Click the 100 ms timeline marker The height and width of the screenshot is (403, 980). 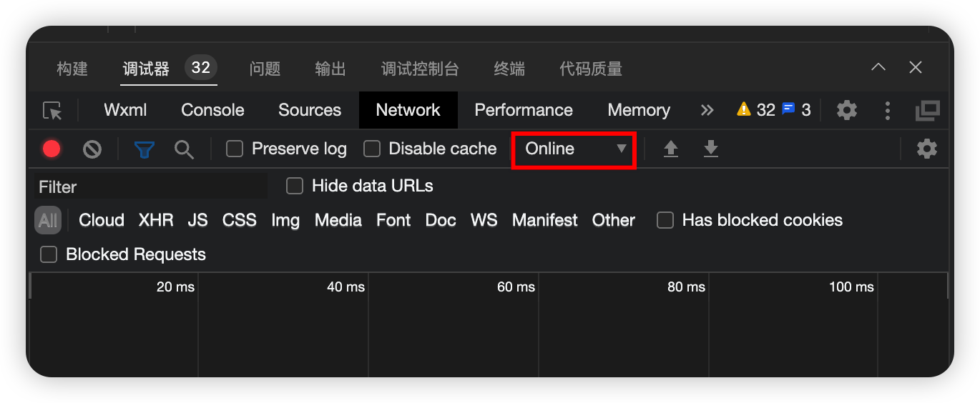pyautogui.click(x=851, y=287)
